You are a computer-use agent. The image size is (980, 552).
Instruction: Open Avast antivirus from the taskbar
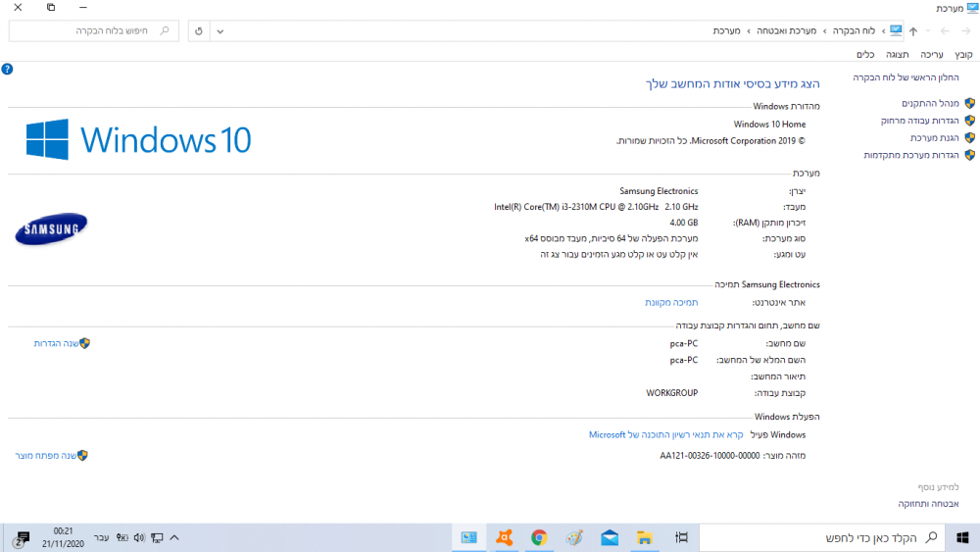505,537
